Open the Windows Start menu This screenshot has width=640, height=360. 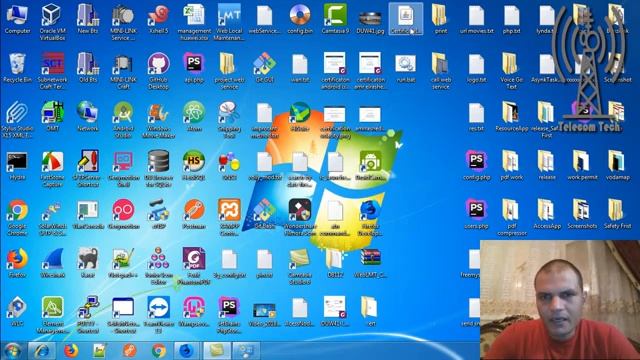(13, 351)
